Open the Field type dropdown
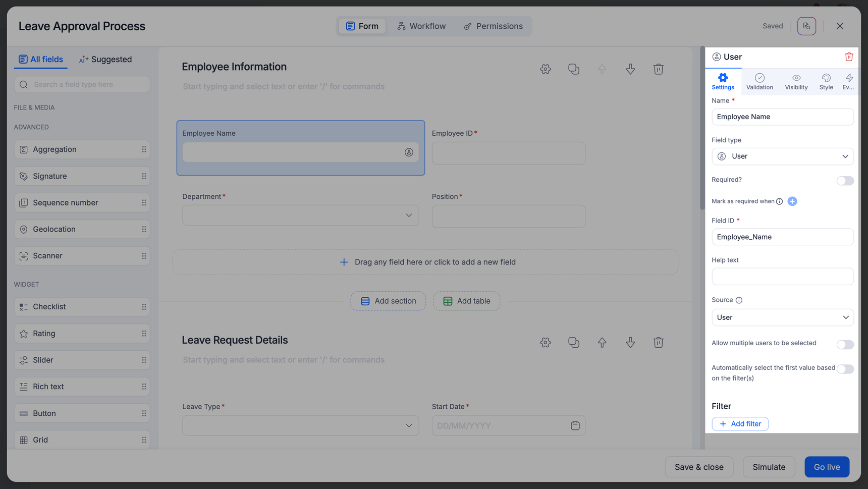 782,156
